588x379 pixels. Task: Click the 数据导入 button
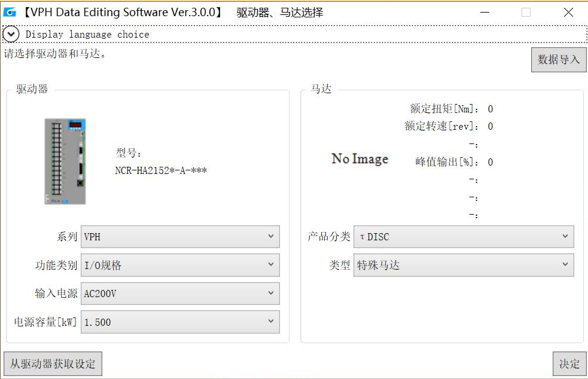[558, 60]
